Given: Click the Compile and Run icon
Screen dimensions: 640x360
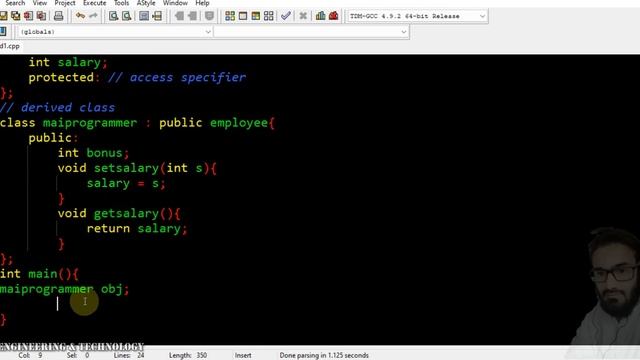Looking at the screenshot, I should tap(256, 16).
